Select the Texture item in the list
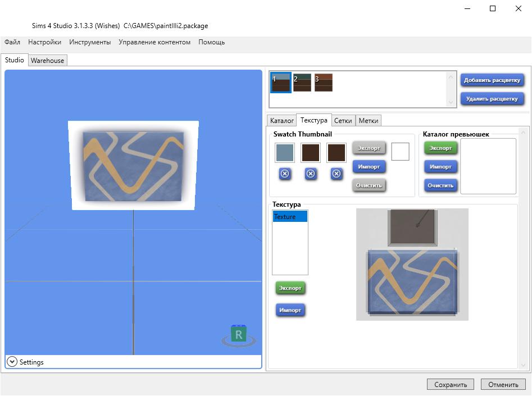Screen dimensions: 532x396 290,217
